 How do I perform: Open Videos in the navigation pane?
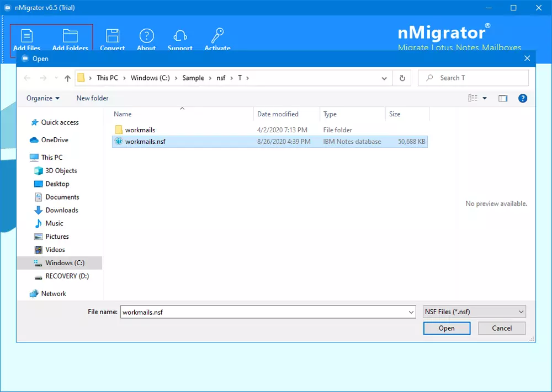coord(55,250)
